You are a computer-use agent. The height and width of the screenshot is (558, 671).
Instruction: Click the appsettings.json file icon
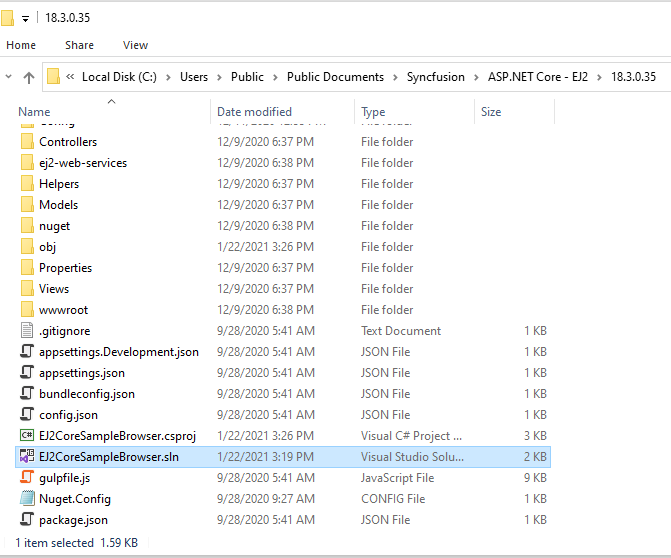pyautogui.click(x=27, y=372)
